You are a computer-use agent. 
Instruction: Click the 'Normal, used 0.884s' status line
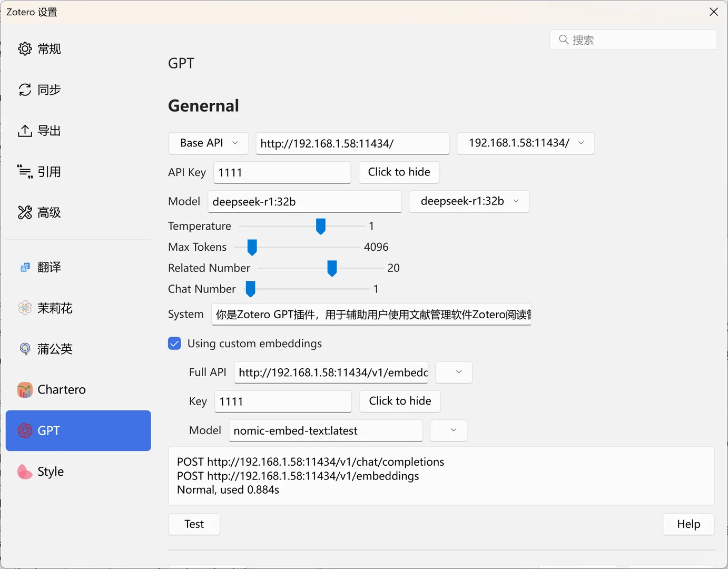[228, 490]
